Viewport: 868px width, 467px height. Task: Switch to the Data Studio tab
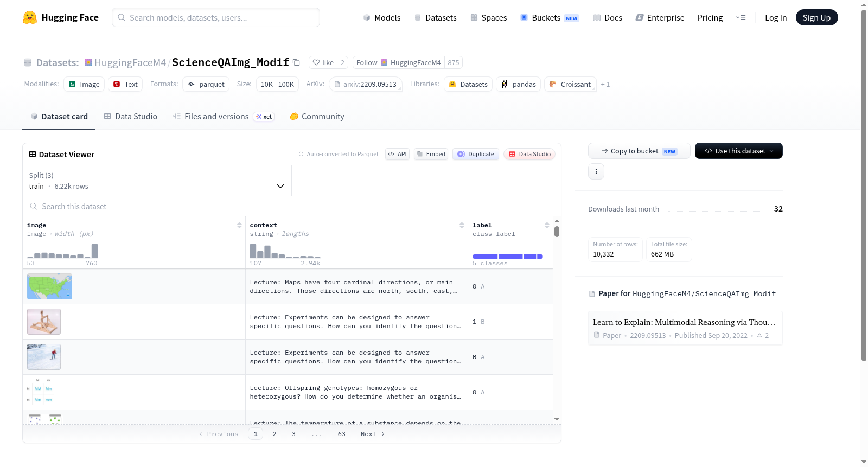point(131,116)
